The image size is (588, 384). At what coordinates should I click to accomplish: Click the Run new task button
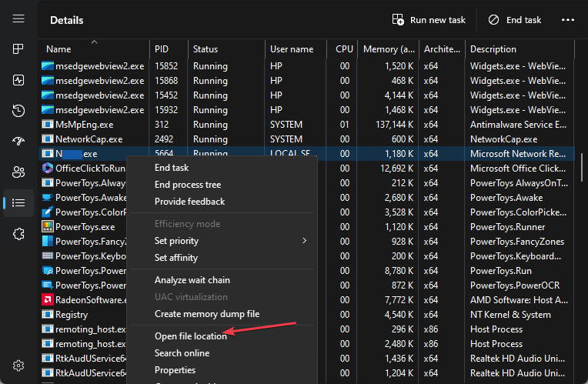(x=429, y=20)
